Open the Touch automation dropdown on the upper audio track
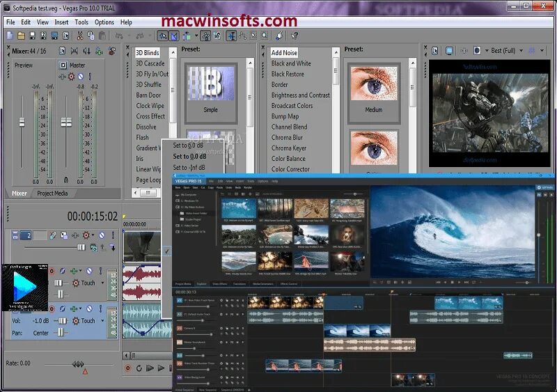 click(102, 283)
